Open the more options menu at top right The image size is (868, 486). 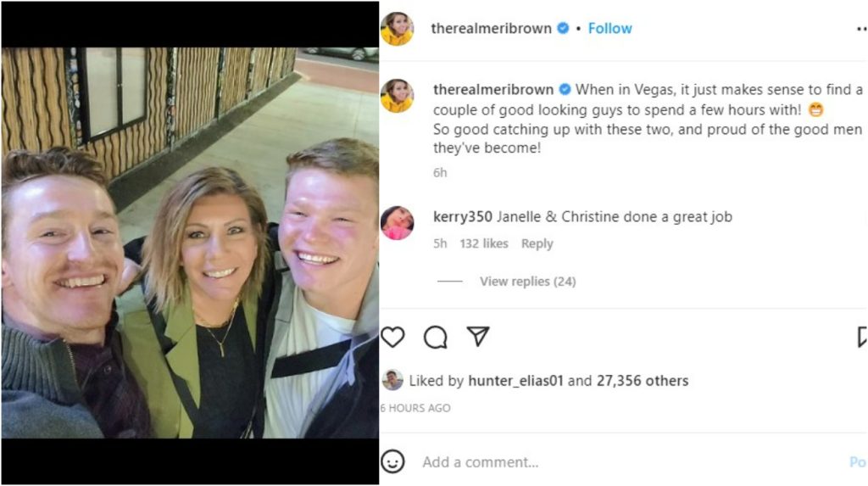[x=861, y=29]
